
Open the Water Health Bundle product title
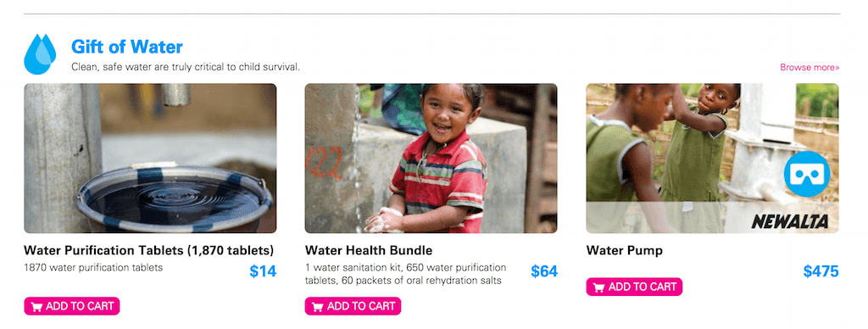pyautogui.click(x=369, y=250)
